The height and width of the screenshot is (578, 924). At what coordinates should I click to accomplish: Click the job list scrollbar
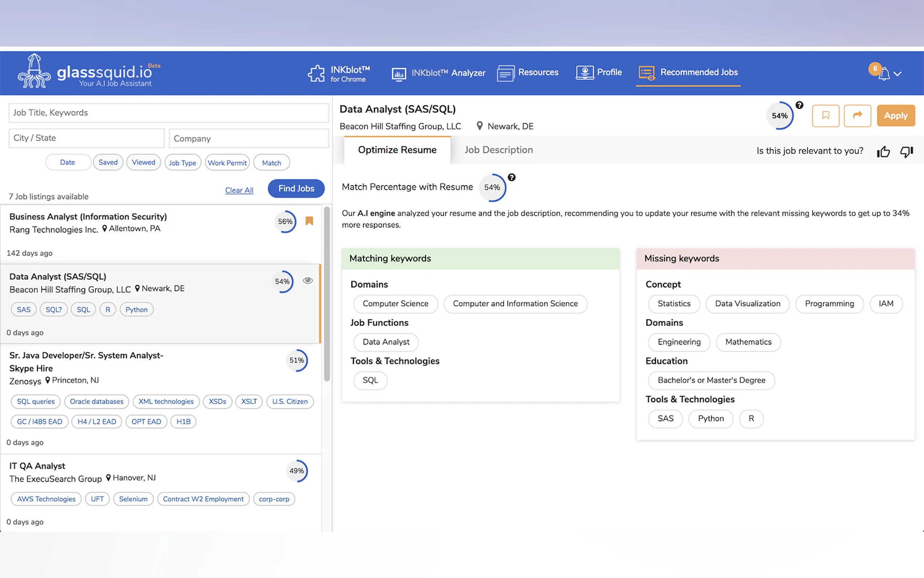[x=327, y=294]
